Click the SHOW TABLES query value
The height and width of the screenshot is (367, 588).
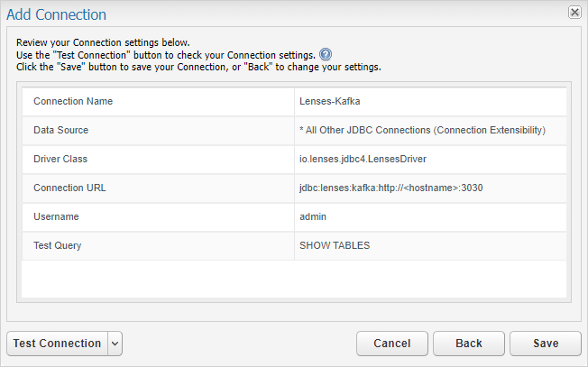coord(335,245)
